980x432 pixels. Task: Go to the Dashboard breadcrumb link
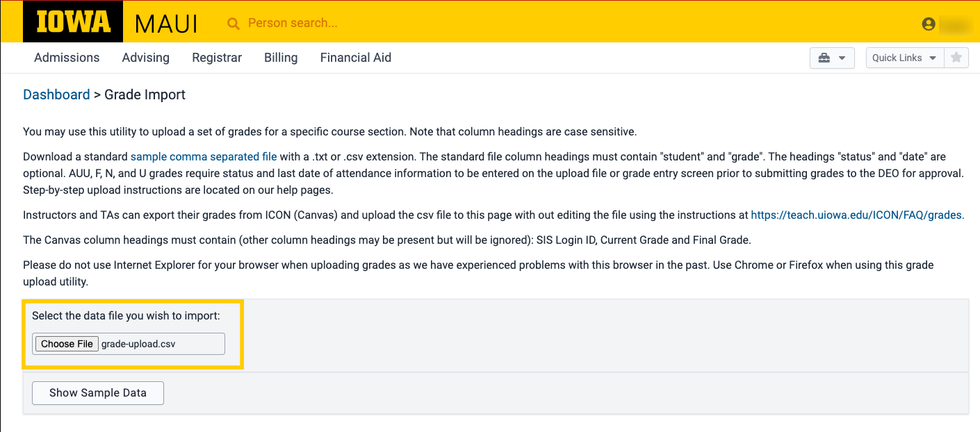coord(56,94)
